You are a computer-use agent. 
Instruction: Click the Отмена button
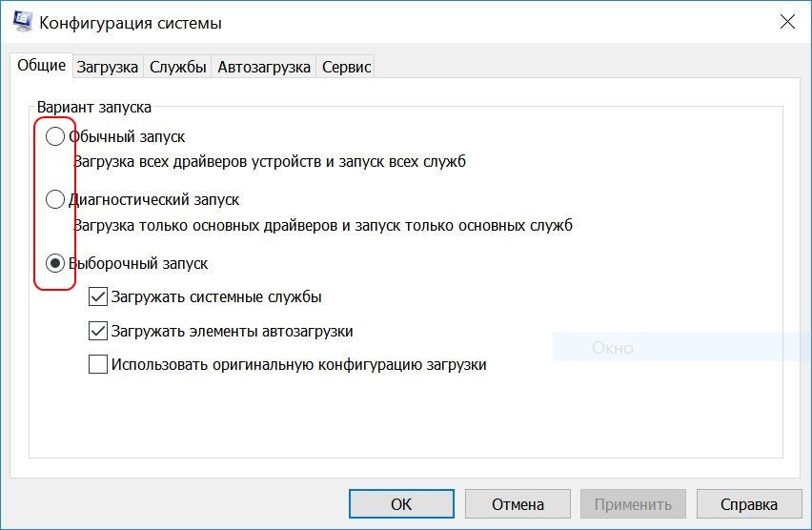[518, 504]
